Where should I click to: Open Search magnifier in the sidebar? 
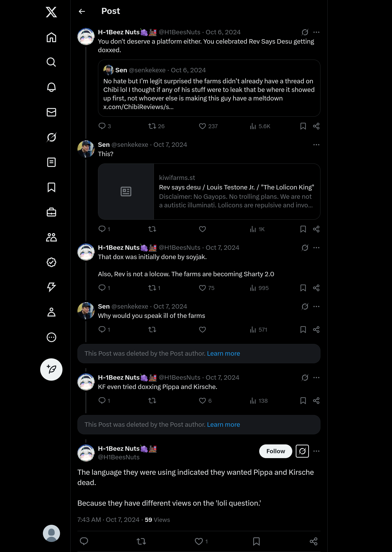[51, 62]
